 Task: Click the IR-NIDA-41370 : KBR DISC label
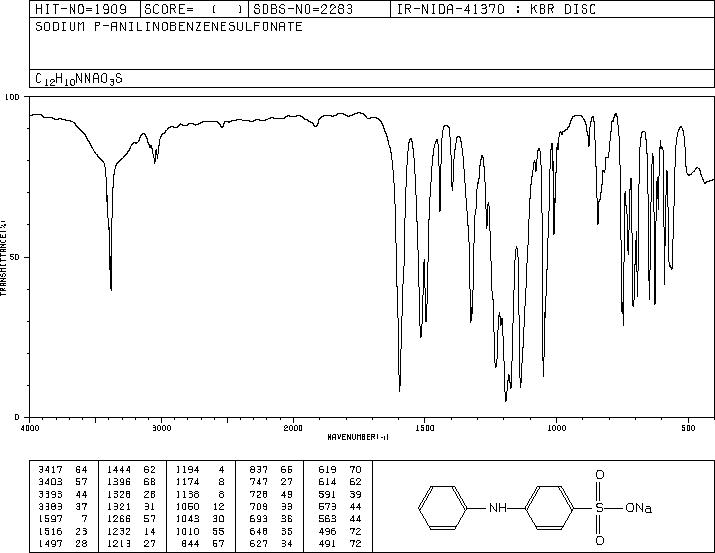click(496, 9)
